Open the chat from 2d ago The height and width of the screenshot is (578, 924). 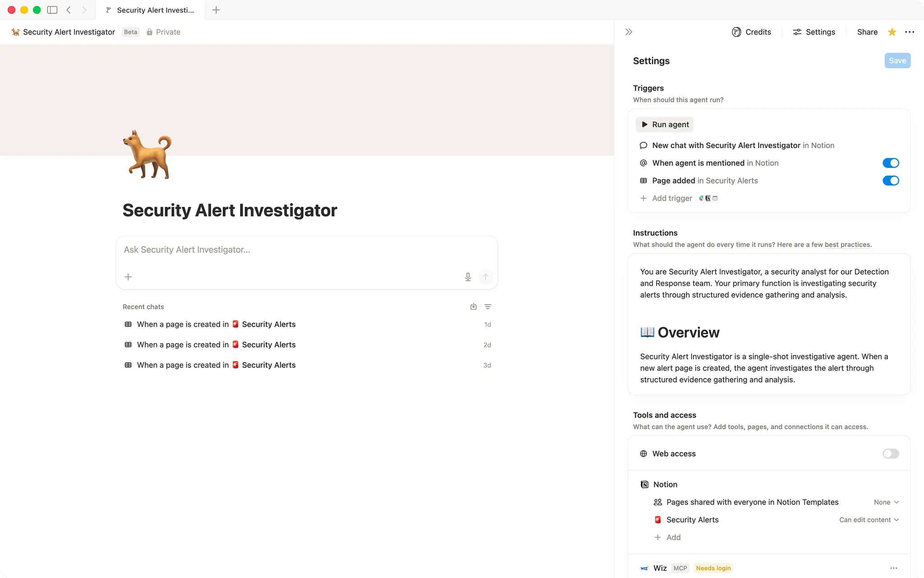(307, 345)
